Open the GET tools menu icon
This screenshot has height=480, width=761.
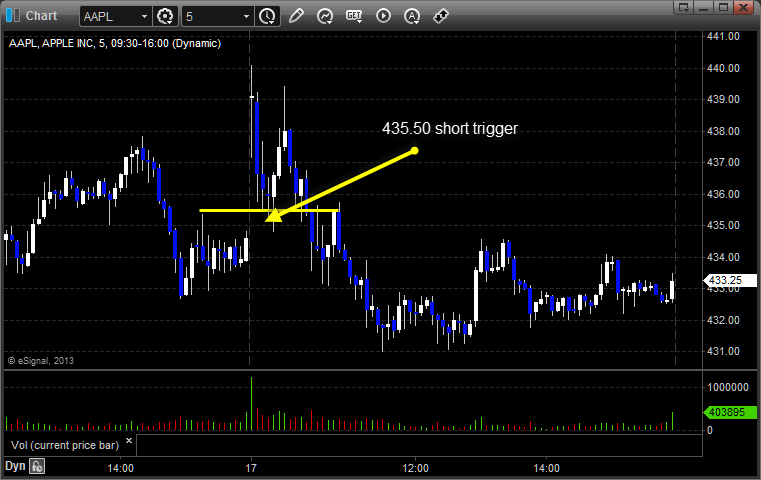(x=354, y=16)
